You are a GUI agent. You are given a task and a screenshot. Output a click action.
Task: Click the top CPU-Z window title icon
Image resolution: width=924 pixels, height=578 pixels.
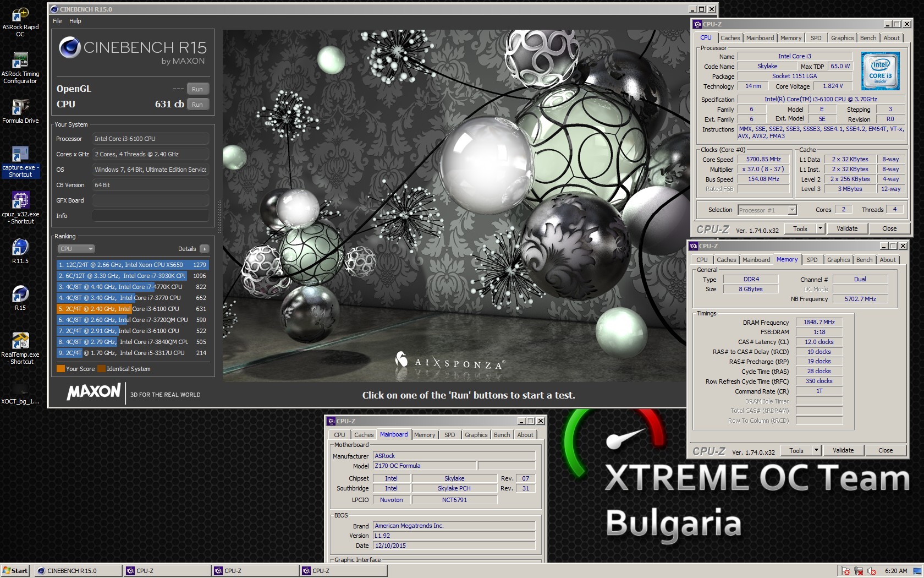point(697,24)
